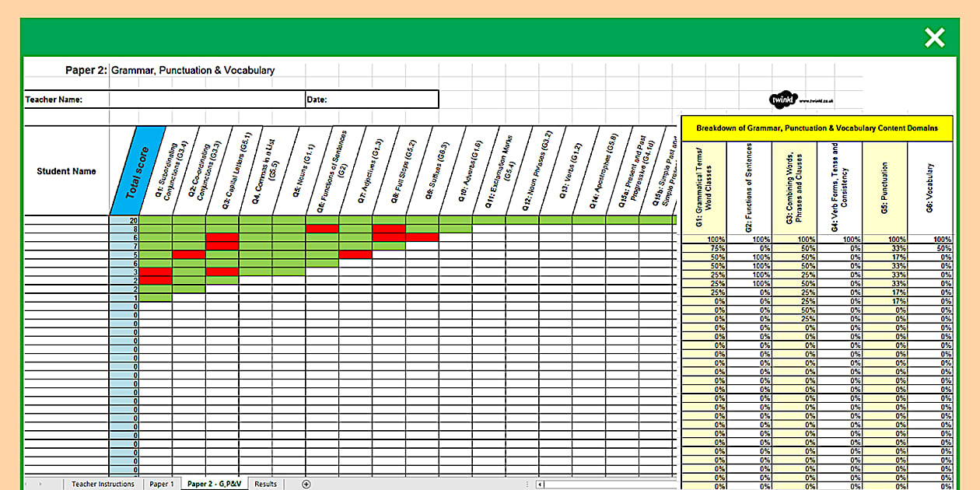Select the Paper 2 - G,P&V tab
Viewport: 980px width, 490px height.
(x=215, y=484)
